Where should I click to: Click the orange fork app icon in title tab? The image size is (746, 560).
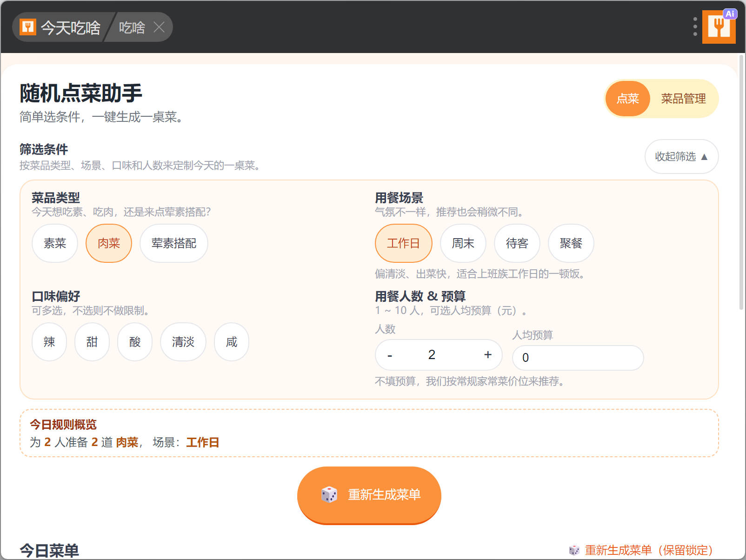[x=28, y=27]
